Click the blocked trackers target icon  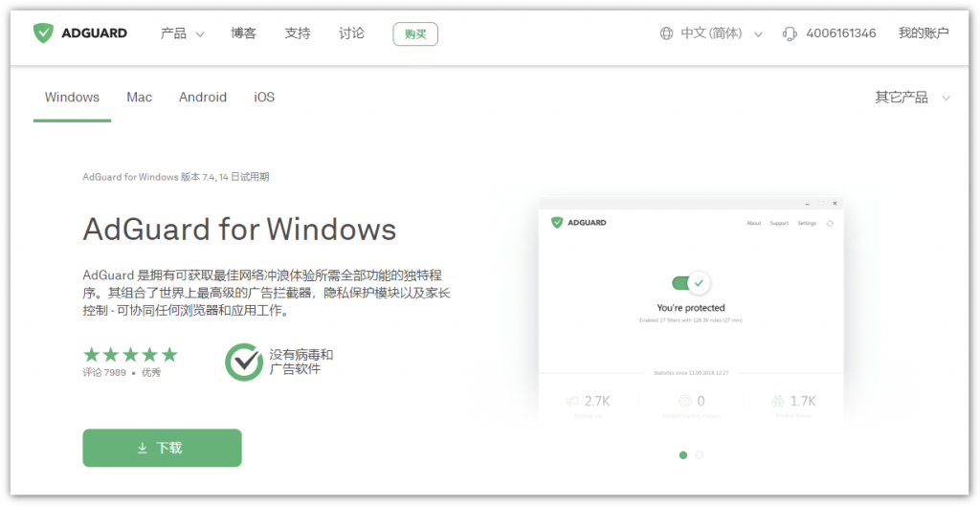point(684,401)
